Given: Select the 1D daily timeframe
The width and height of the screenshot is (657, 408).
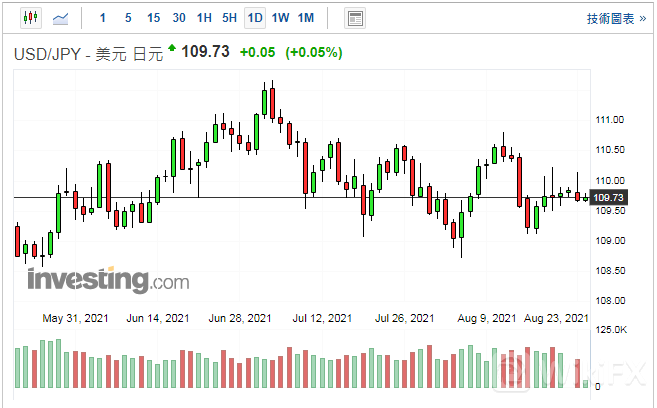Looking at the screenshot, I should pyautogui.click(x=255, y=18).
